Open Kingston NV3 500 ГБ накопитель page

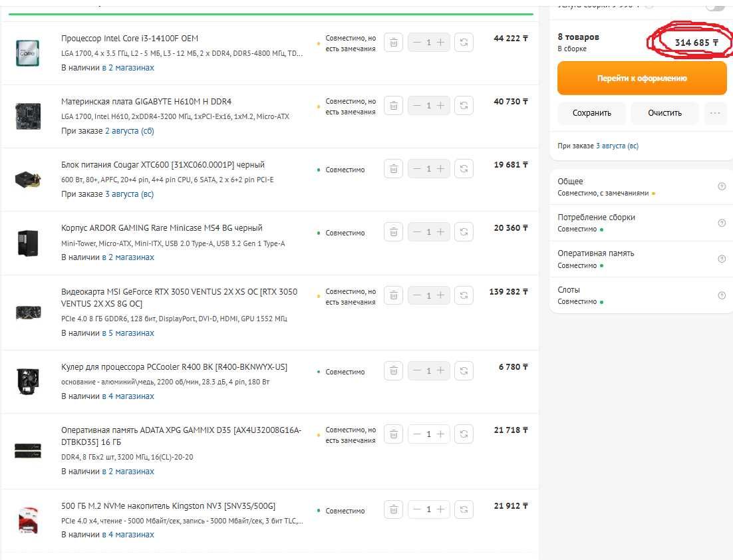pos(168,505)
